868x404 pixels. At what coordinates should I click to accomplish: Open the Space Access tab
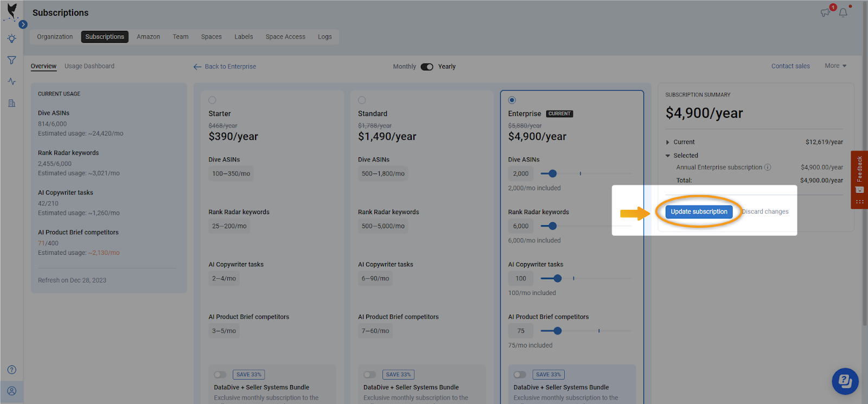pos(285,37)
